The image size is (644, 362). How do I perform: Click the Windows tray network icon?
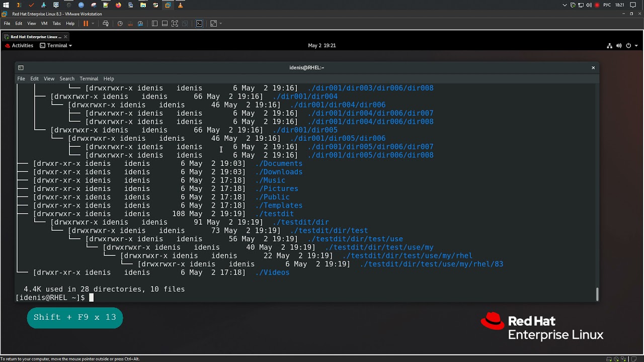(581, 5)
